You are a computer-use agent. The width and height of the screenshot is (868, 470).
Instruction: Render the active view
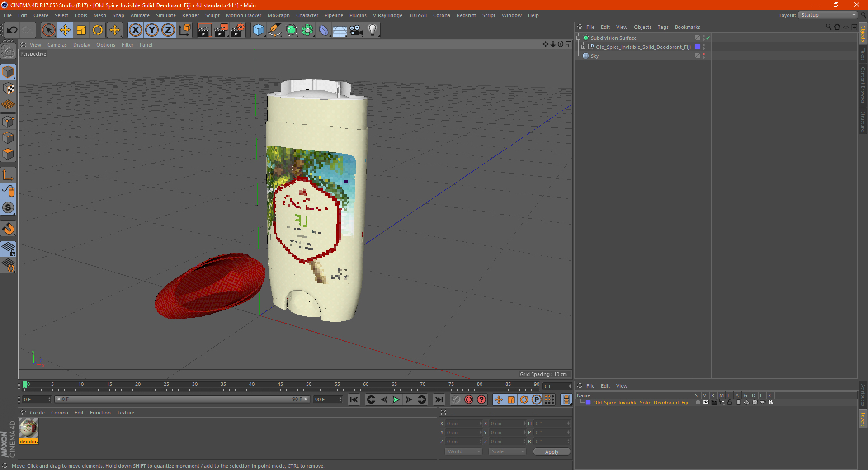coord(204,30)
